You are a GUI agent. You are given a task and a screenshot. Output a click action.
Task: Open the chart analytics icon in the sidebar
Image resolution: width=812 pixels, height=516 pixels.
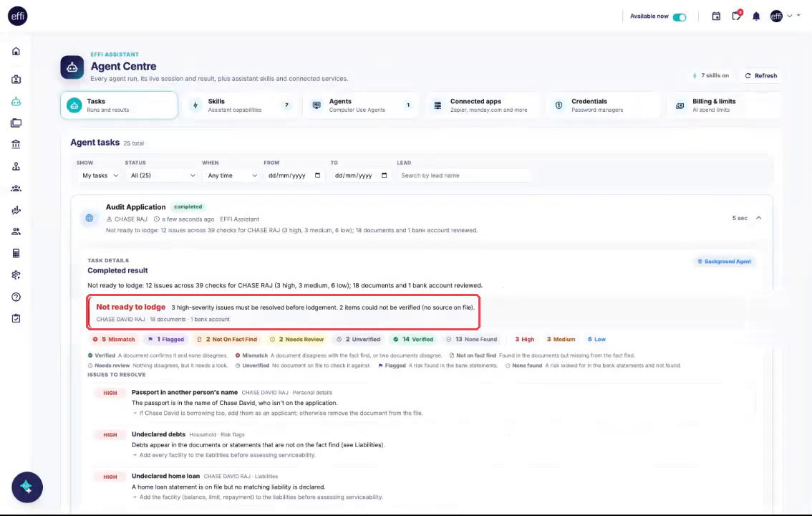[16, 210]
